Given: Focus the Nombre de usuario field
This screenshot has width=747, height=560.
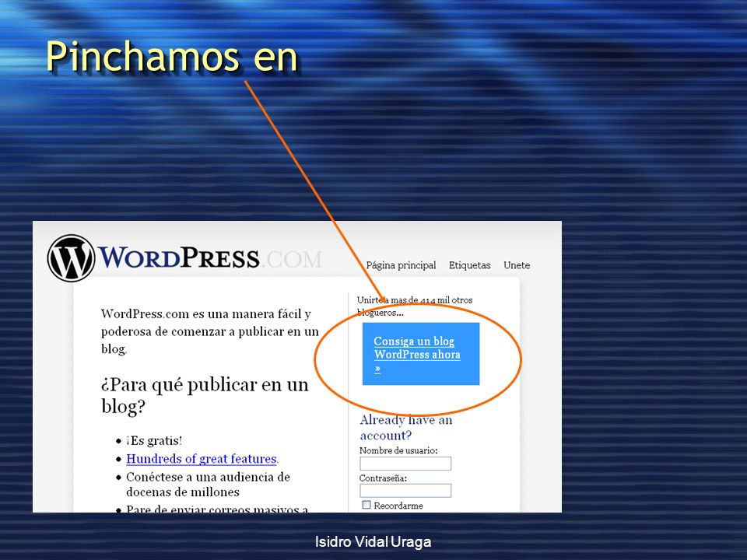Looking at the screenshot, I should pyautogui.click(x=405, y=464).
